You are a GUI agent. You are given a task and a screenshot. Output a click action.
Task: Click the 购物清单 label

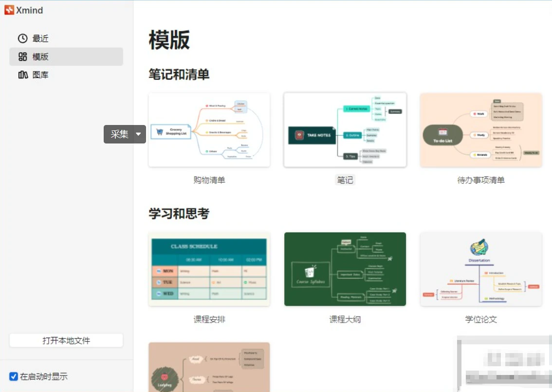click(209, 180)
